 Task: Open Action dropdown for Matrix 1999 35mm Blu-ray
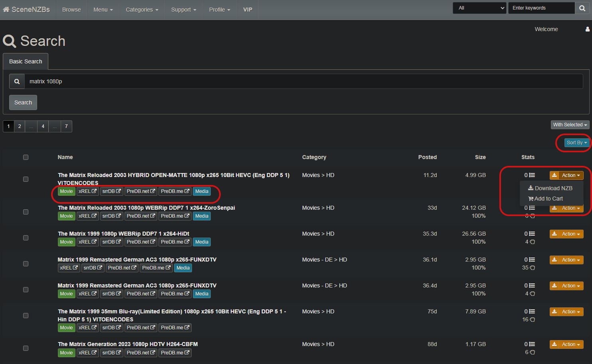point(571,312)
